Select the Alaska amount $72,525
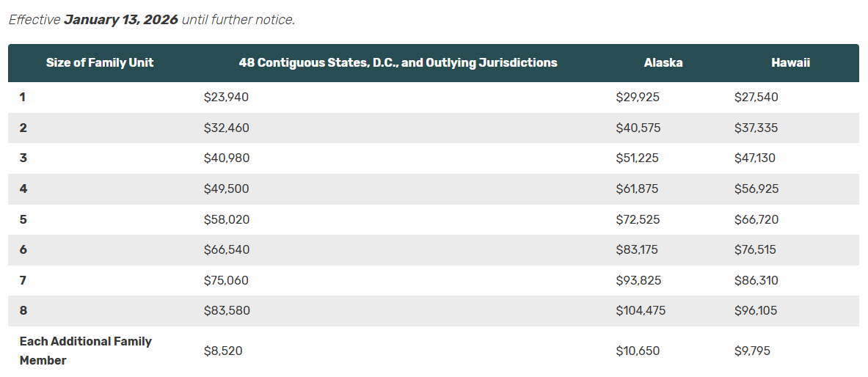The image size is (868, 377). click(x=638, y=219)
